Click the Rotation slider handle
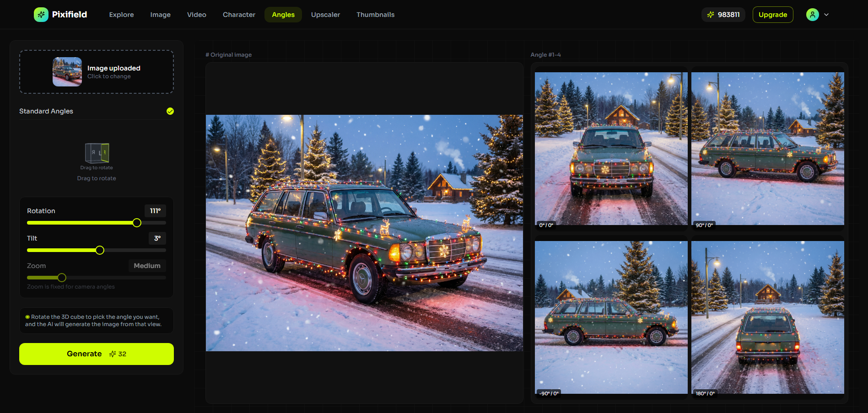Screen dimensions: 868x413 (136, 223)
